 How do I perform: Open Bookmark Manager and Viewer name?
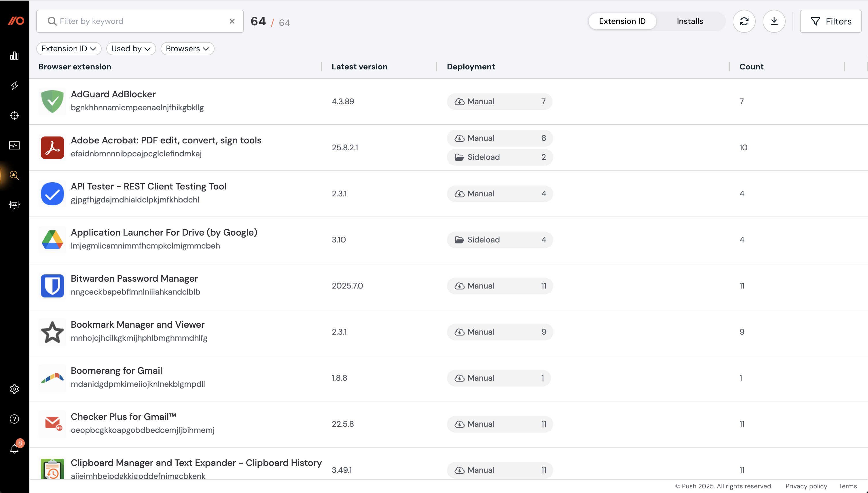tap(137, 324)
